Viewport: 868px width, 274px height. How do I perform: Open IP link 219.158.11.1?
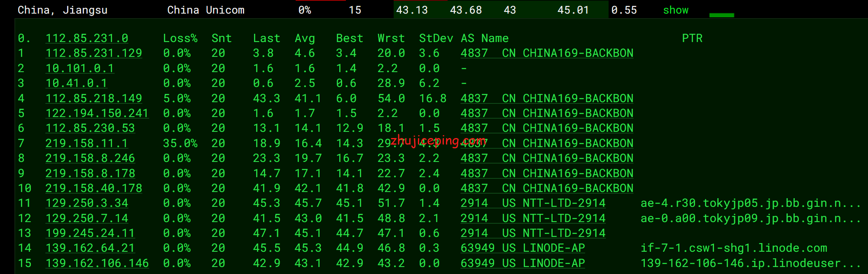click(87, 143)
